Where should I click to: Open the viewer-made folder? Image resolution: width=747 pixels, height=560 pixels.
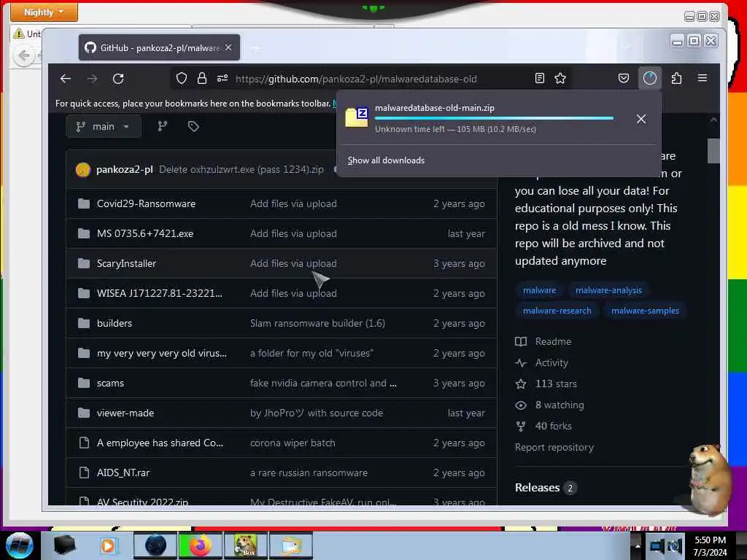pyautogui.click(x=125, y=413)
